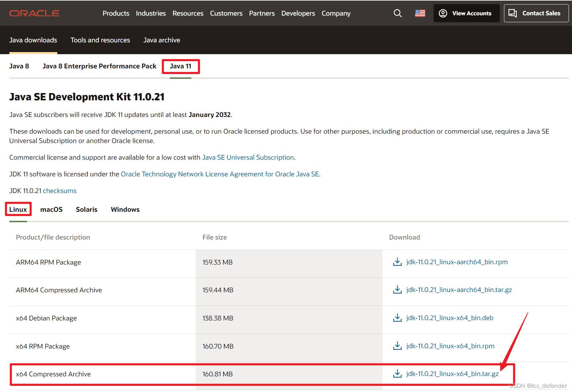Download jdk-11.0.21_linux-aarch64_bin.rpm

(457, 262)
